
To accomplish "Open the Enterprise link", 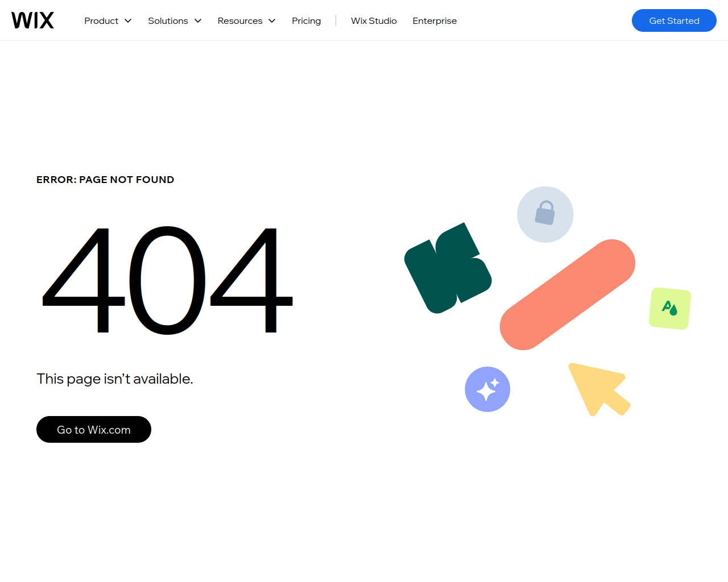I will (435, 20).
